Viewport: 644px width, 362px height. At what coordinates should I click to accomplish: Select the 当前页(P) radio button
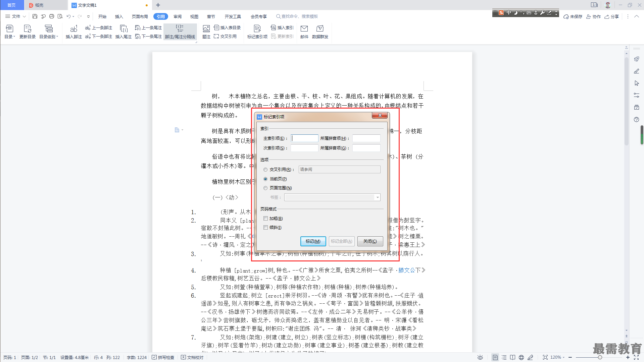[265, 179]
